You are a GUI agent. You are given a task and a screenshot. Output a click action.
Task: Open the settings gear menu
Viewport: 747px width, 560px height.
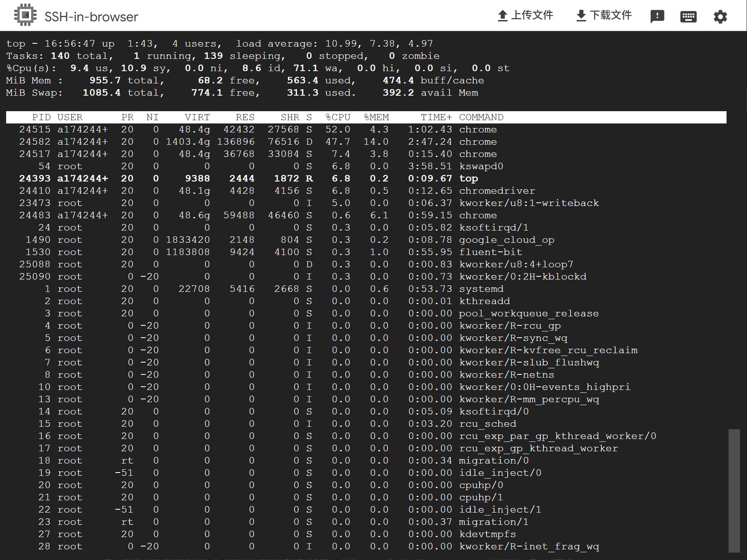point(720,16)
